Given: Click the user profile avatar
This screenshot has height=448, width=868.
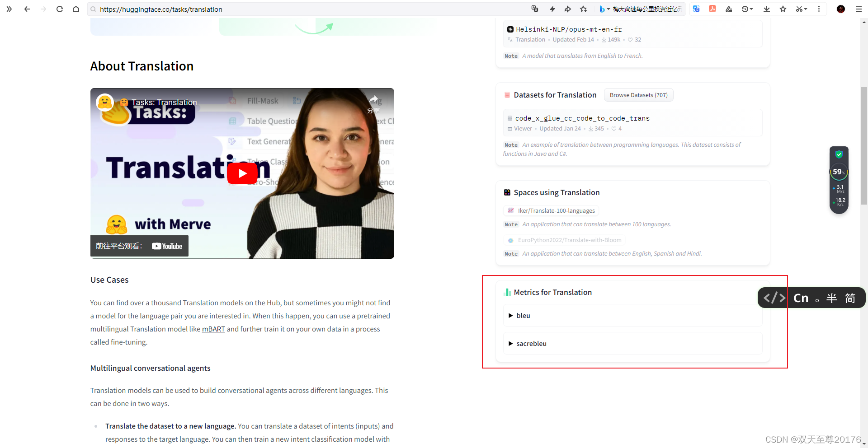Looking at the screenshot, I should click(841, 9).
